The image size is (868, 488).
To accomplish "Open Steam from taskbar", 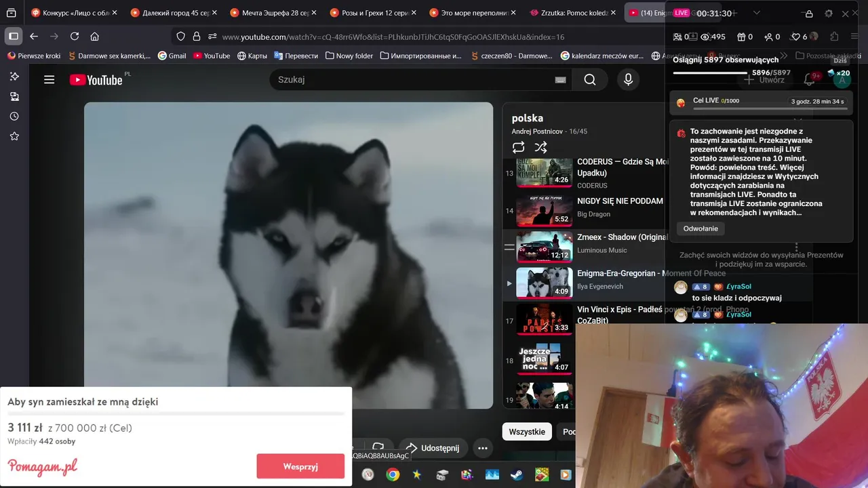I will pos(516,474).
